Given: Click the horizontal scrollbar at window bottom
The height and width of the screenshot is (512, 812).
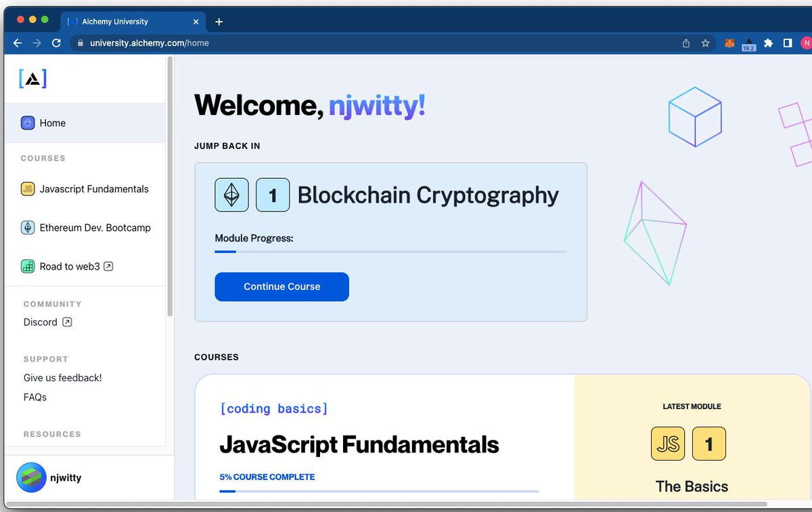Looking at the screenshot, I should (x=387, y=504).
